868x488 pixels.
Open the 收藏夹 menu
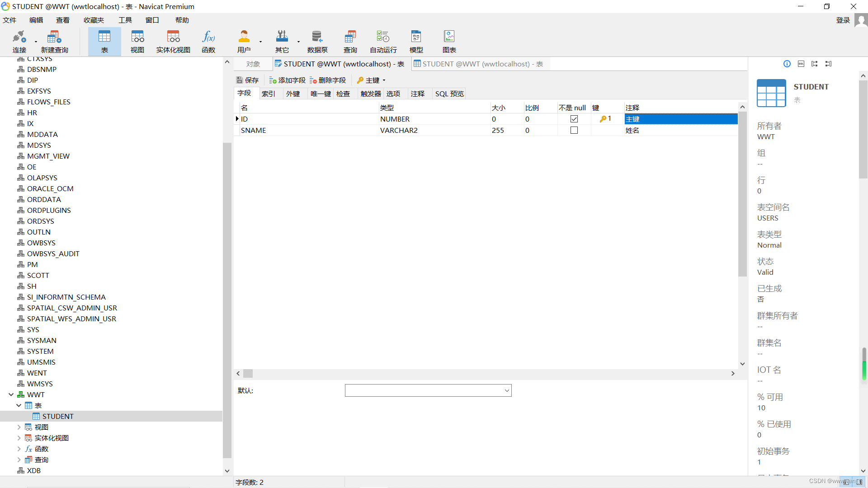click(94, 20)
